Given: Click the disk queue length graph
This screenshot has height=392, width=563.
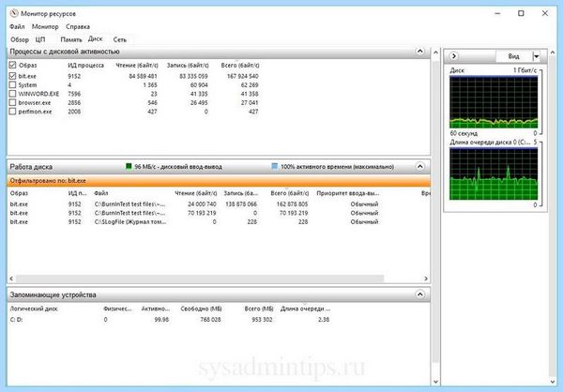Looking at the screenshot, I should (494, 173).
